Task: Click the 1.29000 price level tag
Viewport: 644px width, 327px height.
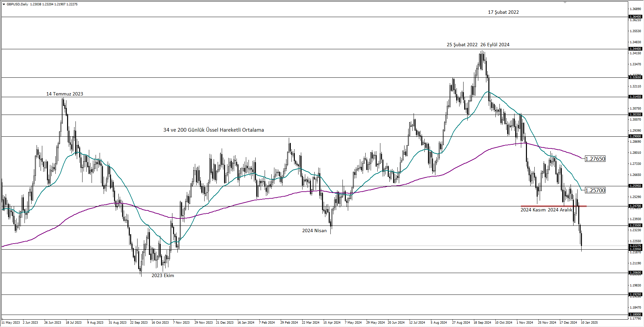Action: coord(635,136)
